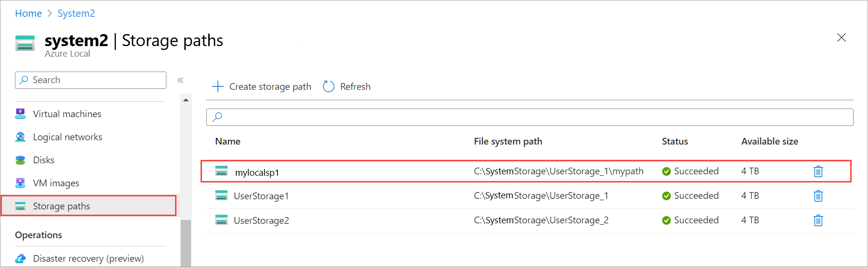The height and width of the screenshot is (267, 868).
Task: Remove UserStorage2 using its trash icon
Action: [818, 220]
